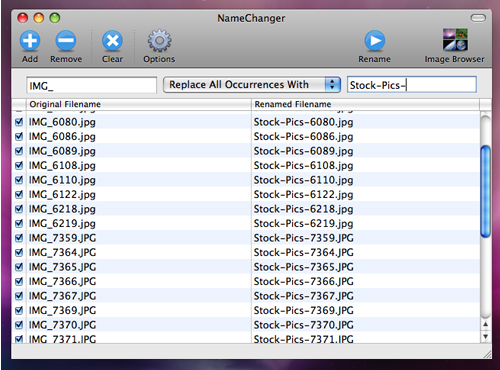
Task: Select the IMG_7364.JPG original filename
Action: (62, 253)
